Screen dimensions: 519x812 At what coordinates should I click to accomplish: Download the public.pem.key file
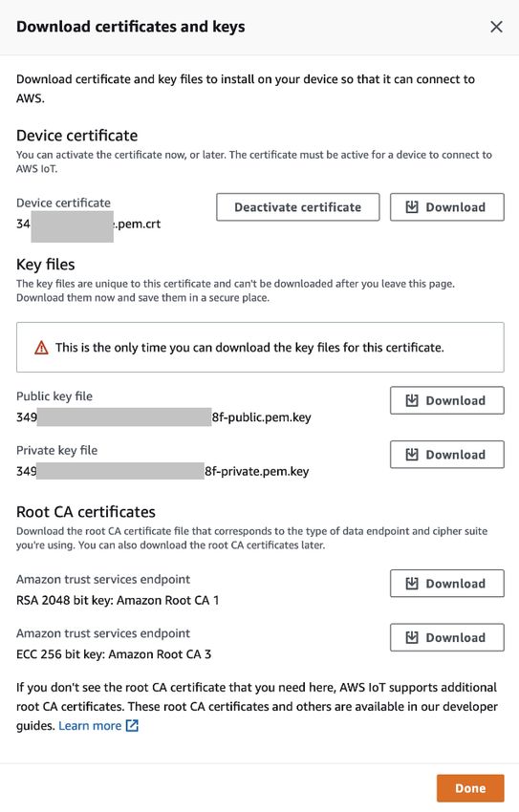(447, 400)
